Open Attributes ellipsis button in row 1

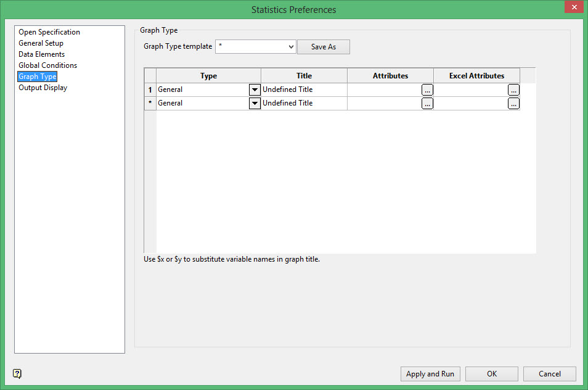[x=427, y=90]
